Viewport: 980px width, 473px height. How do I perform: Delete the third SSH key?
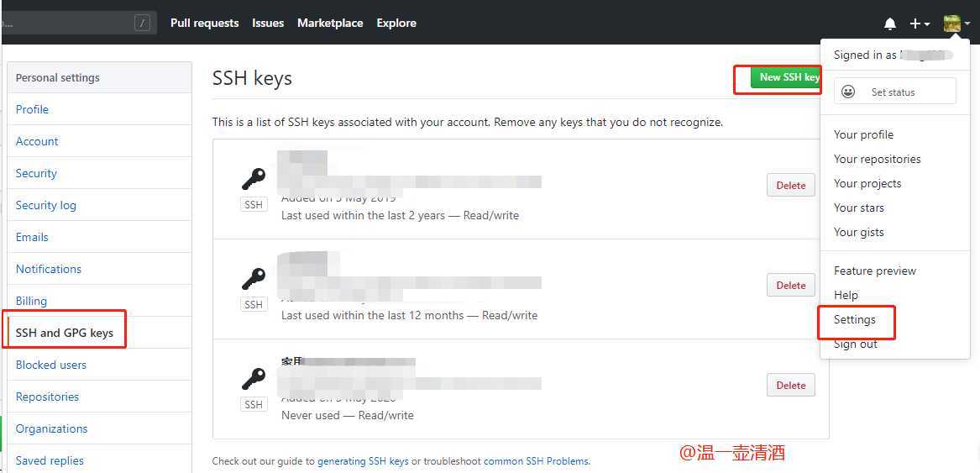[x=790, y=386]
